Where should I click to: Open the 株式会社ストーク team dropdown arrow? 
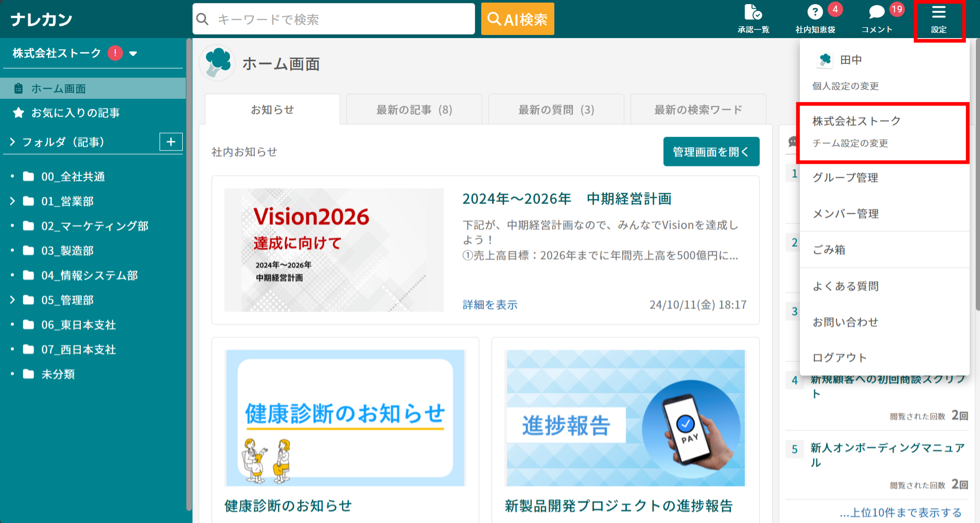click(133, 54)
